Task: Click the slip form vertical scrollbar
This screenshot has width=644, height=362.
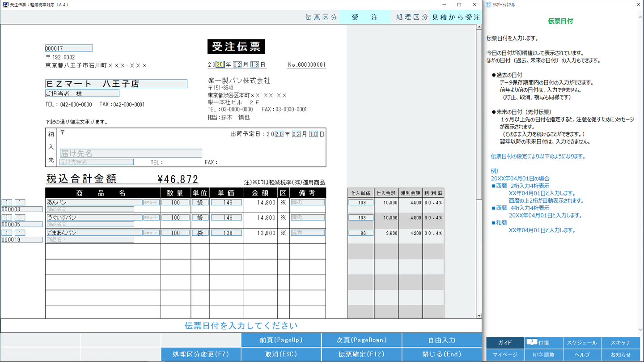Action: (x=479, y=112)
